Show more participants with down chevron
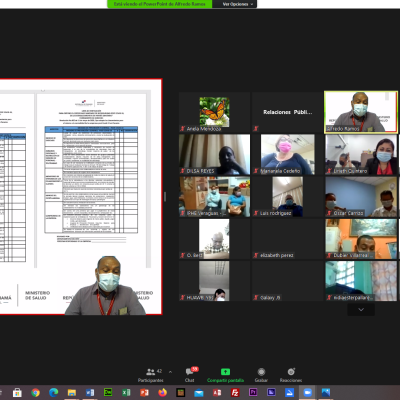Image resolution: width=400 pixels, height=400 pixels. [x=361, y=310]
